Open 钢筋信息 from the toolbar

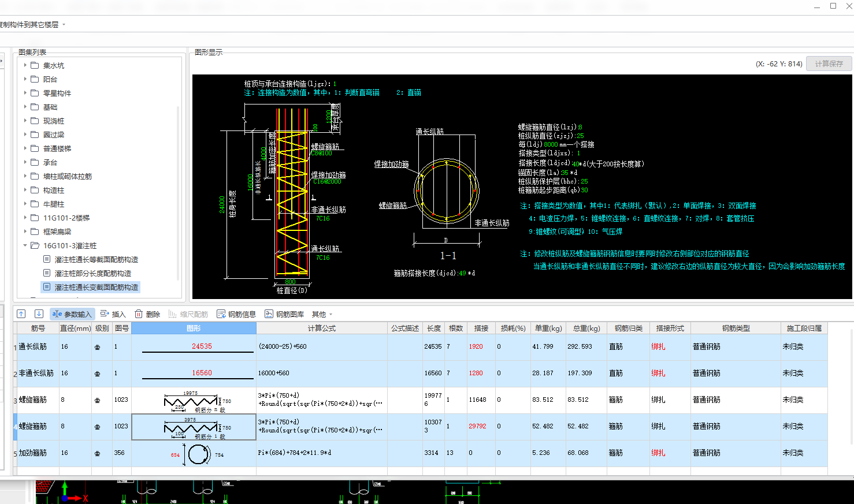[236, 314]
